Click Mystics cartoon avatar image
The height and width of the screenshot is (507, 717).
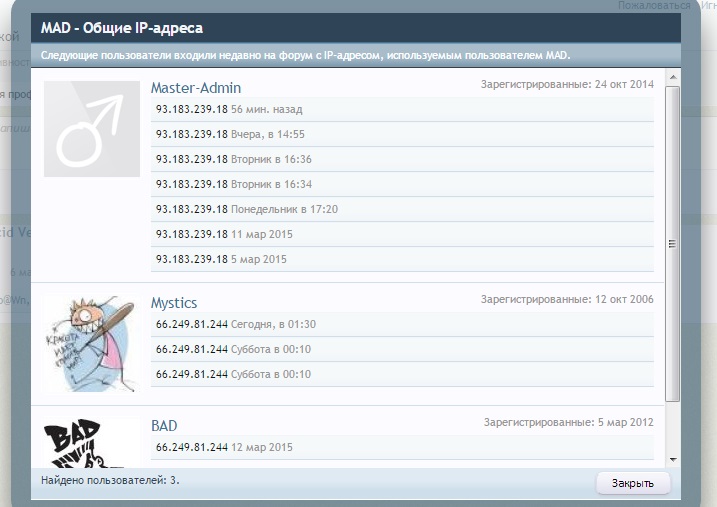92,344
